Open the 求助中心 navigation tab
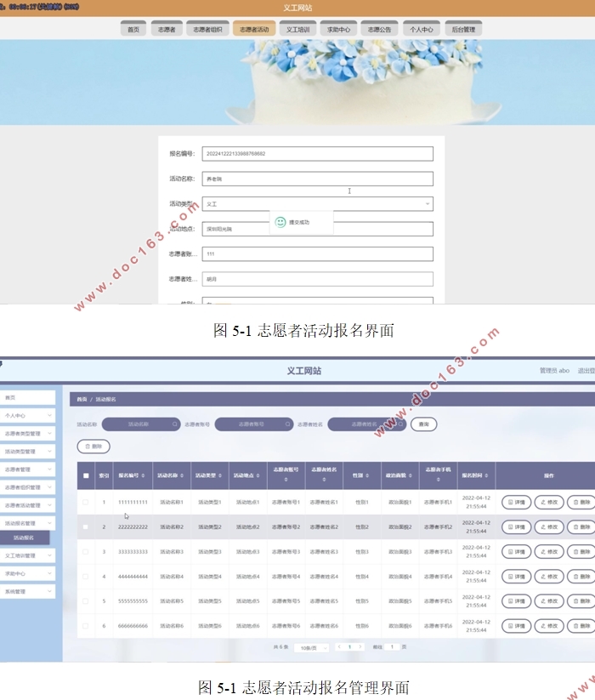Viewport: 595px width, 700px height. 338,29
